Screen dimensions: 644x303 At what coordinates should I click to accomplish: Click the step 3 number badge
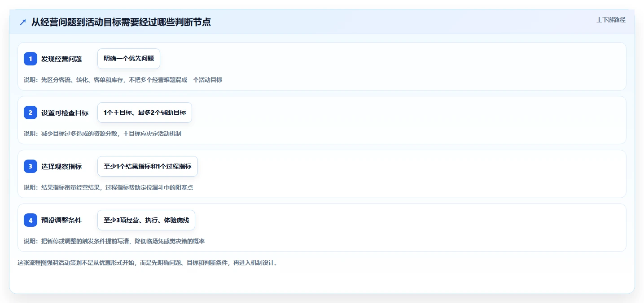point(31,166)
